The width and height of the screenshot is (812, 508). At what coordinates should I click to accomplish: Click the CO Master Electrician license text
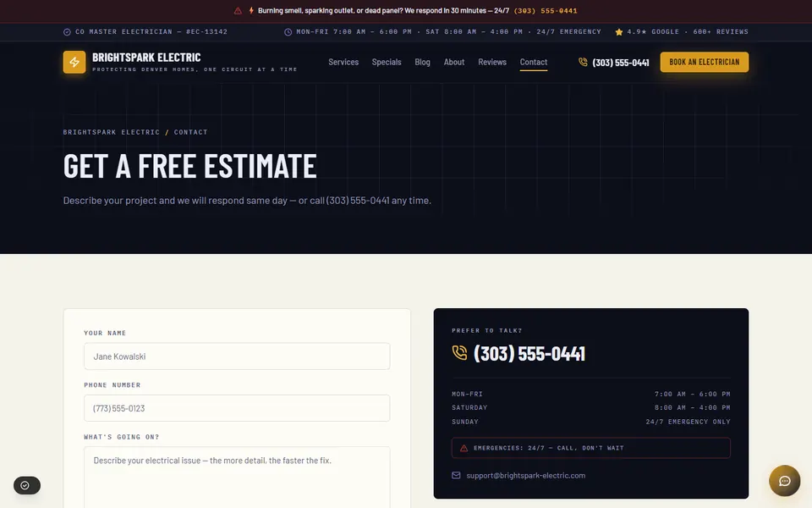pos(151,32)
